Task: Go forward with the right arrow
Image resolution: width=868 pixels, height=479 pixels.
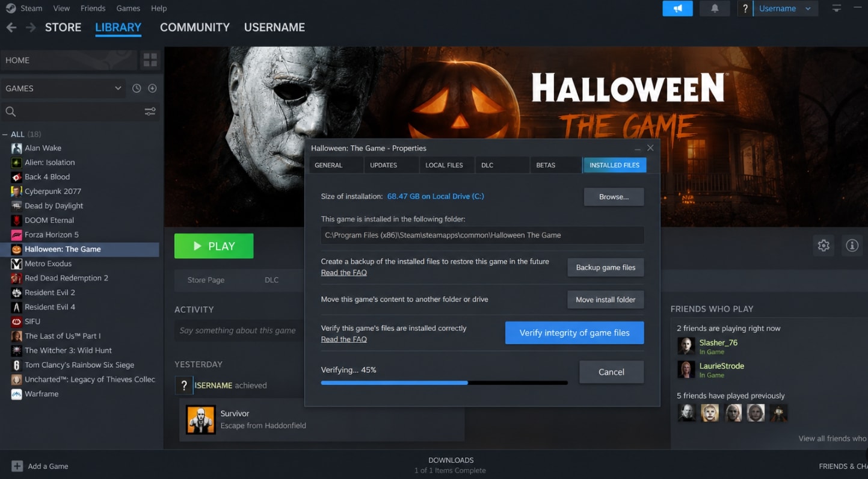Action: [x=31, y=27]
